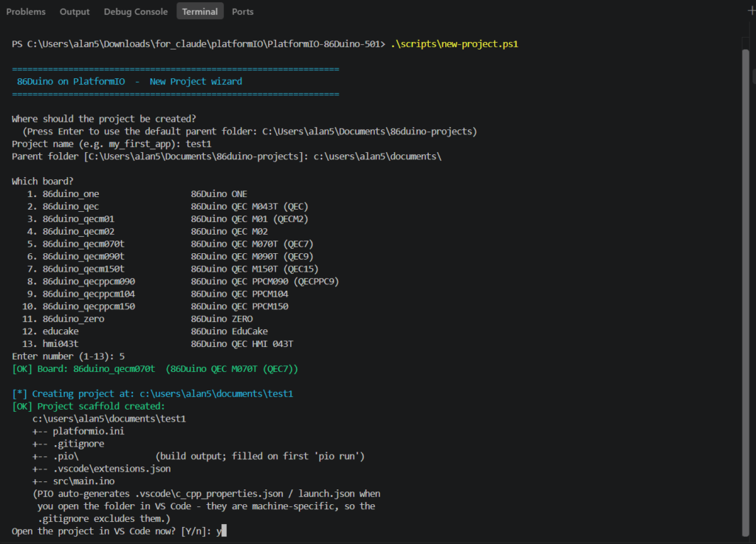The image size is (756, 544).
Task: Click the '.\scripts\new-project.ps1' command text
Action: 454,44
